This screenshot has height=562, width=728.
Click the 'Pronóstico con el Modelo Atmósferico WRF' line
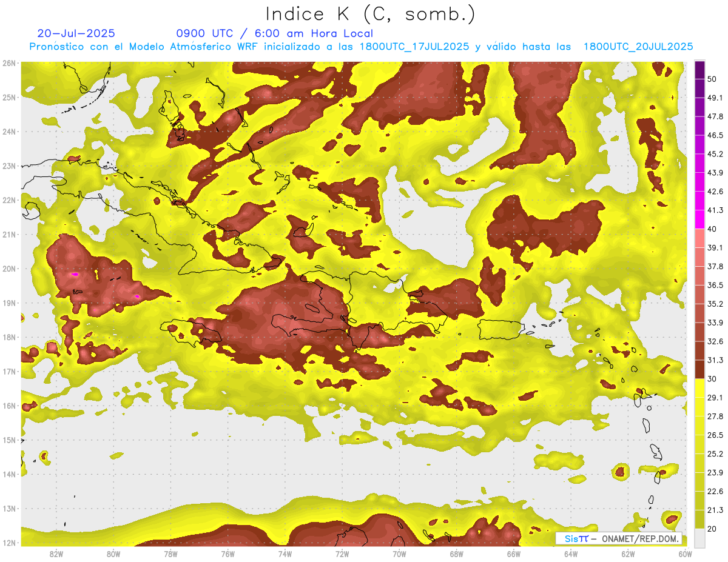(360, 47)
